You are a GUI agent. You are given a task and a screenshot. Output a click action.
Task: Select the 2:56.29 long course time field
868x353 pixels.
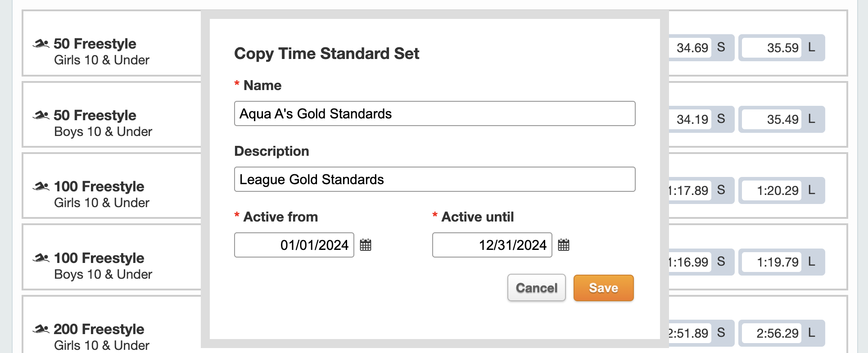[x=771, y=333]
